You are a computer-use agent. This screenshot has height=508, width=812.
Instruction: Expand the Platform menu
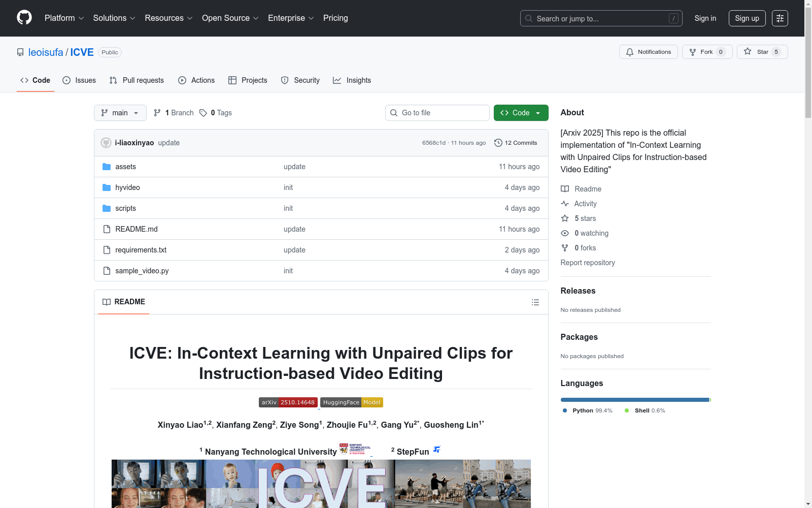64,18
